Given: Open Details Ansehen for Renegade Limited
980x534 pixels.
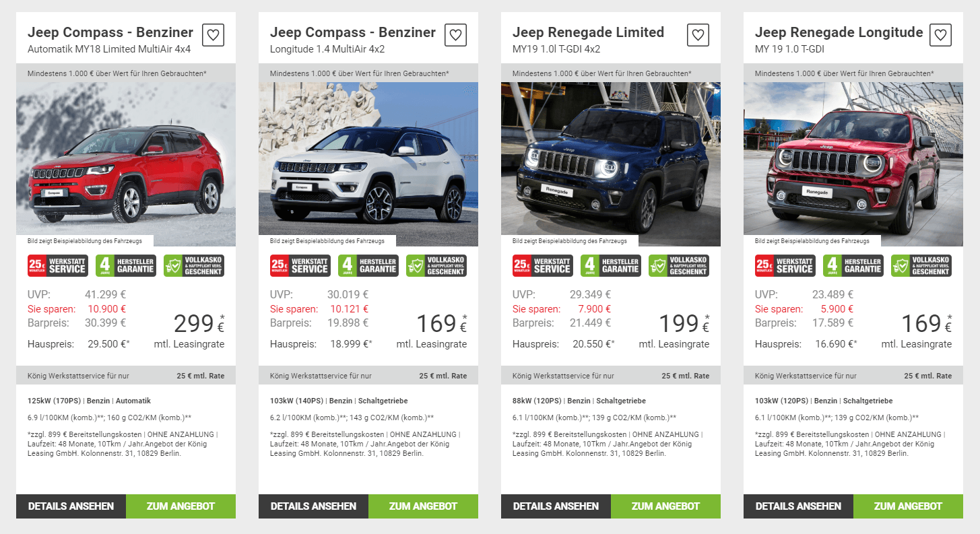Looking at the screenshot, I should coord(556,506).
